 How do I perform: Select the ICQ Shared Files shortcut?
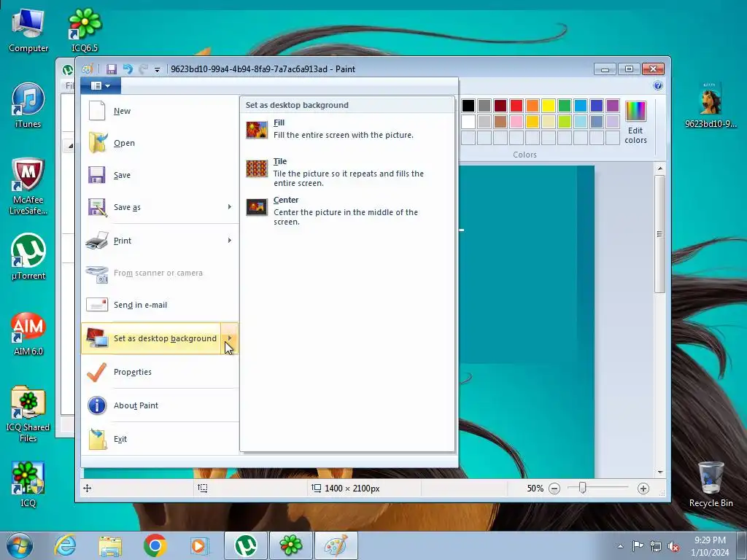point(28,414)
